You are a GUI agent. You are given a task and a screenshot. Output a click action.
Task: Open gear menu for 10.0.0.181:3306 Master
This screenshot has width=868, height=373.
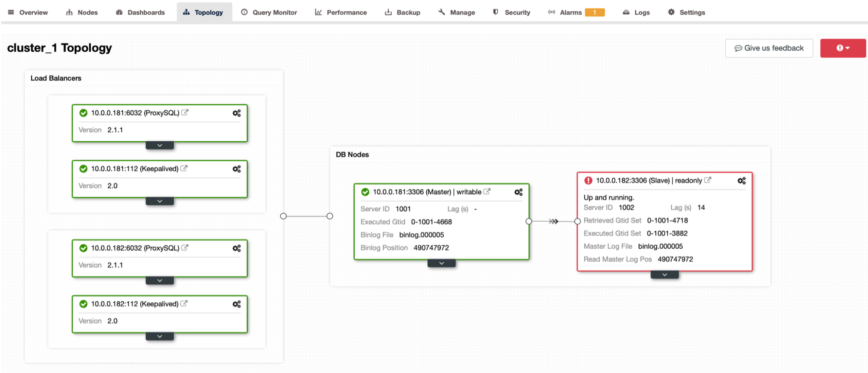coord(518,192)
